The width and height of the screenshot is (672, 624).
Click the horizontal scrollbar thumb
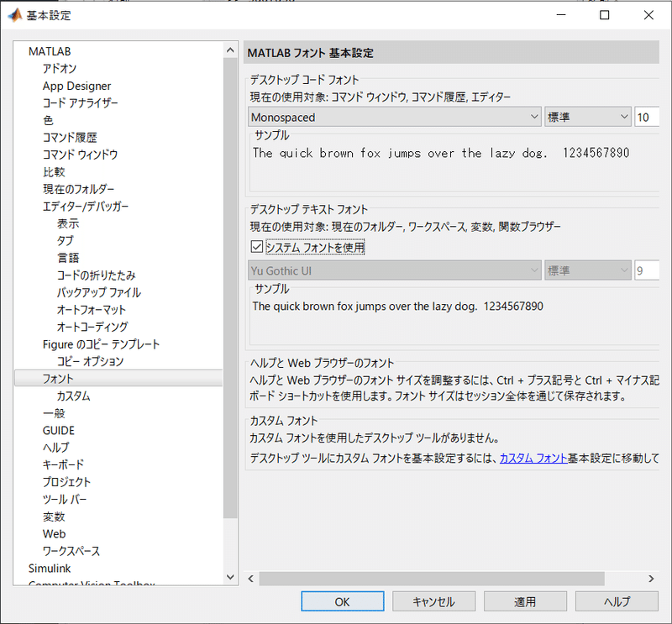(432, 579)
